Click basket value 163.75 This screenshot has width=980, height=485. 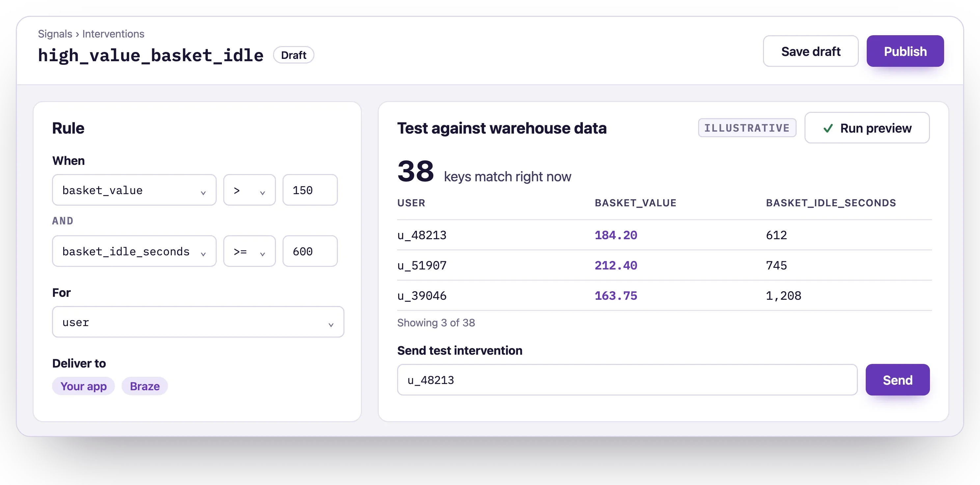616,296
